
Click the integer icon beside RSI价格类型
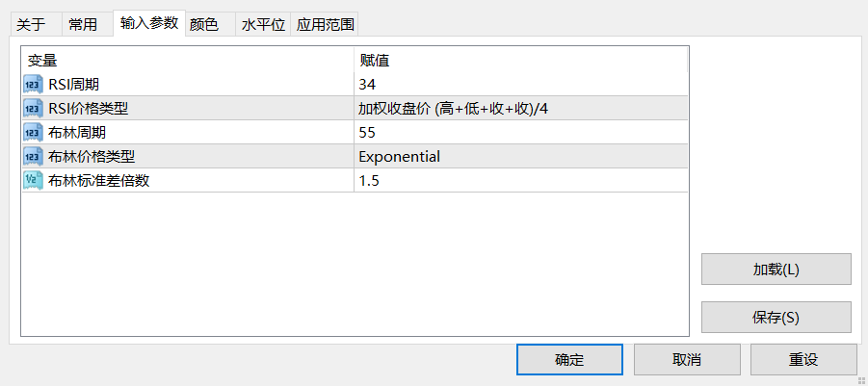[x=33, y=109]
